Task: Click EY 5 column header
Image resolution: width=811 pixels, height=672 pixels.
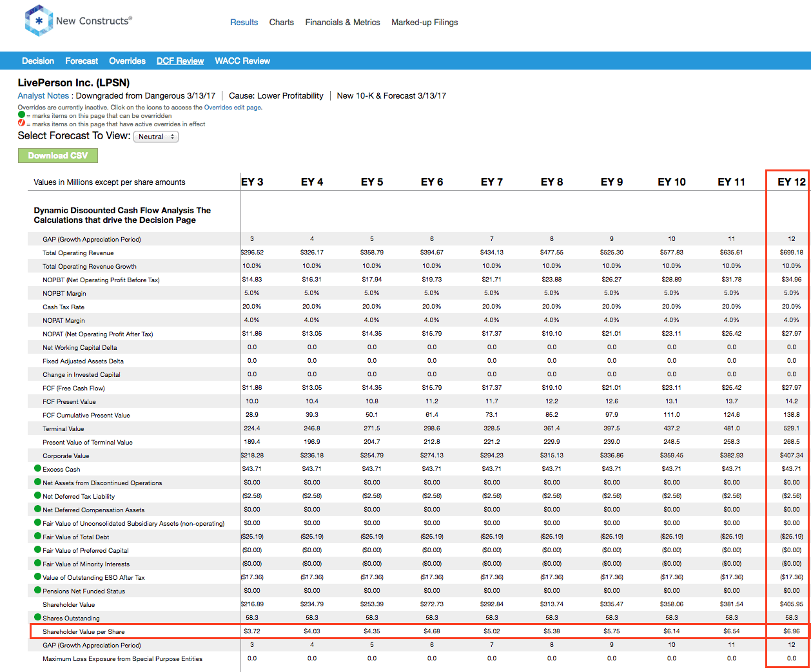Action: pos(372,182)
